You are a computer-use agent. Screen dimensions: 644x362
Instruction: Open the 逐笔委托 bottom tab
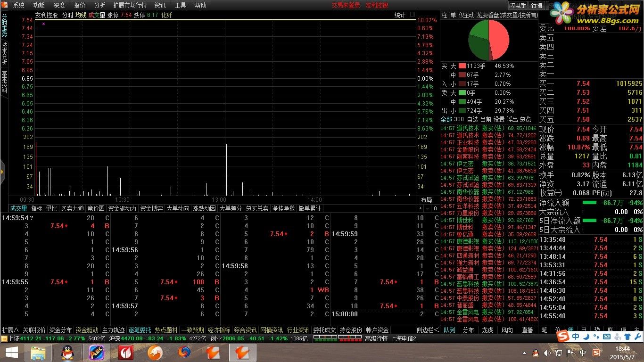click(x=140, y=330)
